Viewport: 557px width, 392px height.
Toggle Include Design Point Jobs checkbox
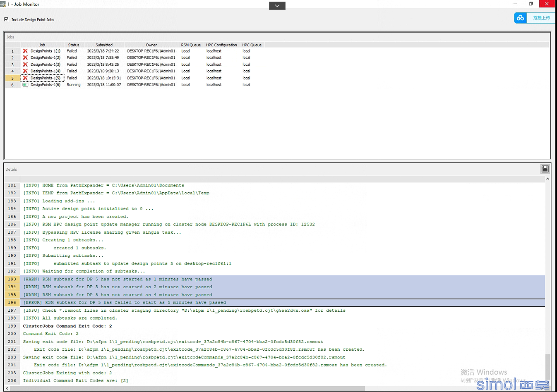[6, 19]
